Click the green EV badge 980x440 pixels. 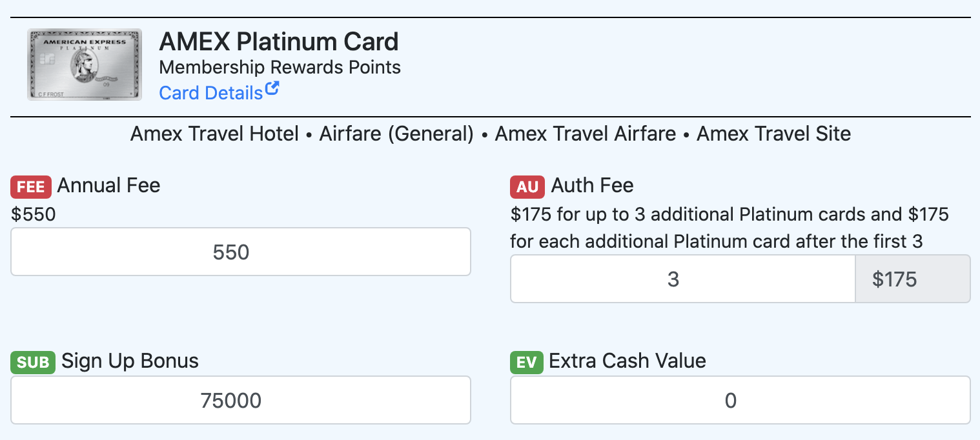pyautogui.click(x=527, y=363)
